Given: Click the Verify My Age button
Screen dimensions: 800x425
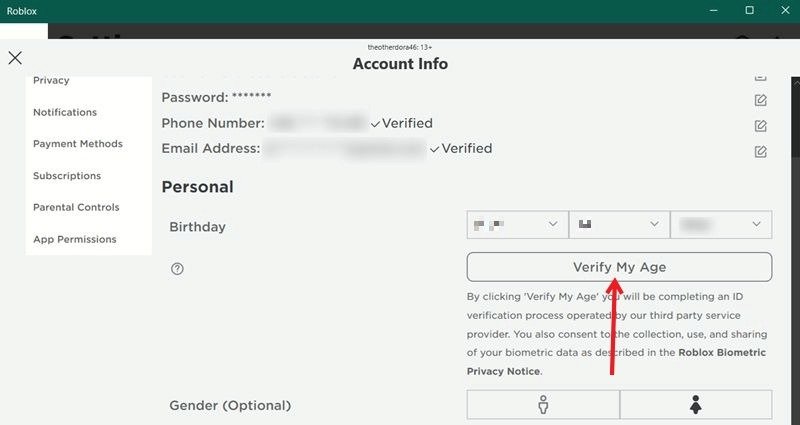Looking at the screenshot, I should click(619, 267).
